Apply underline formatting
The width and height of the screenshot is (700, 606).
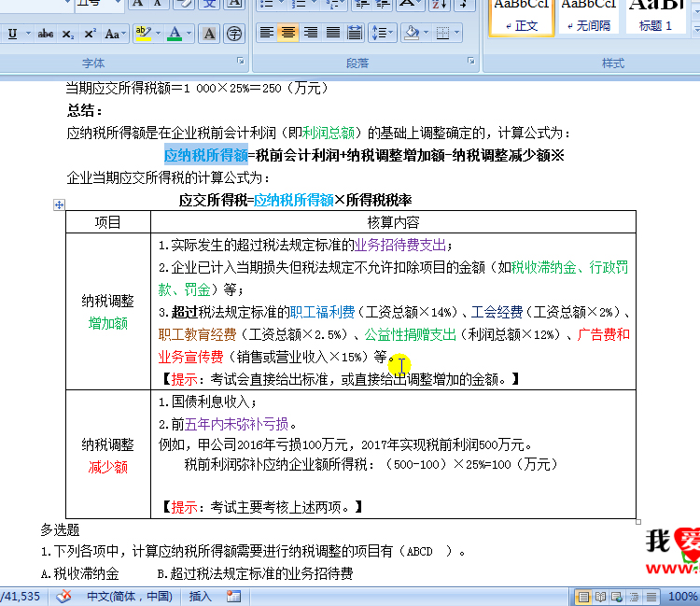[x=12, y=34]
